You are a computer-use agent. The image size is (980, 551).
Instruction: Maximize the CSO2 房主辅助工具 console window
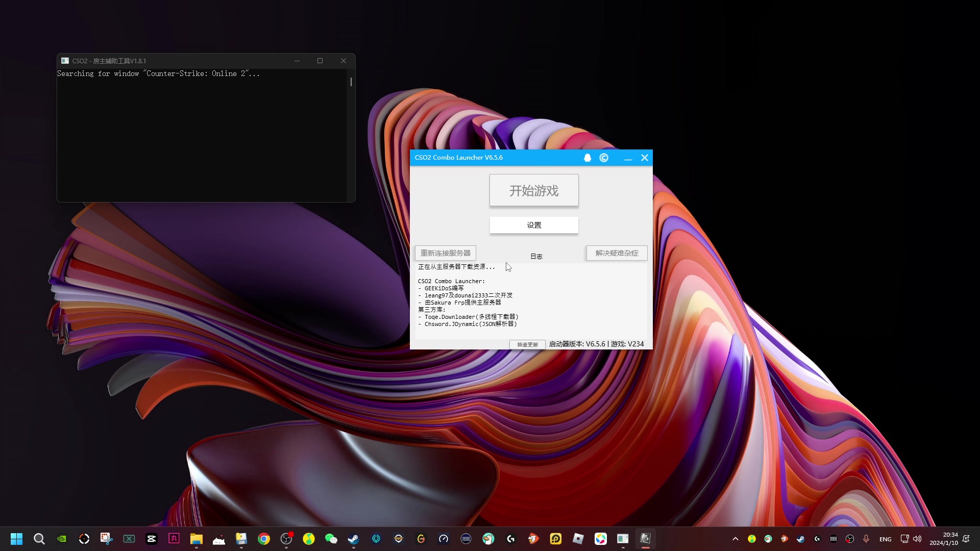[320, 61]
